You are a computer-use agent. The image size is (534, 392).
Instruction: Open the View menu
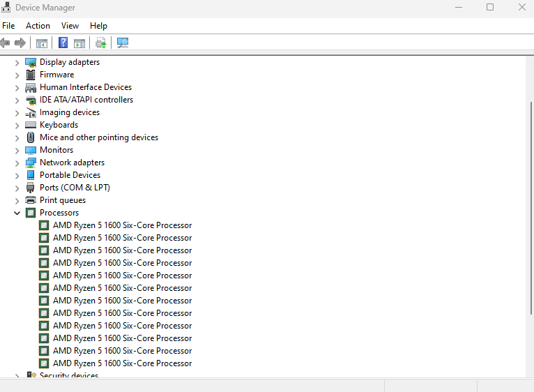coord(70,26)
